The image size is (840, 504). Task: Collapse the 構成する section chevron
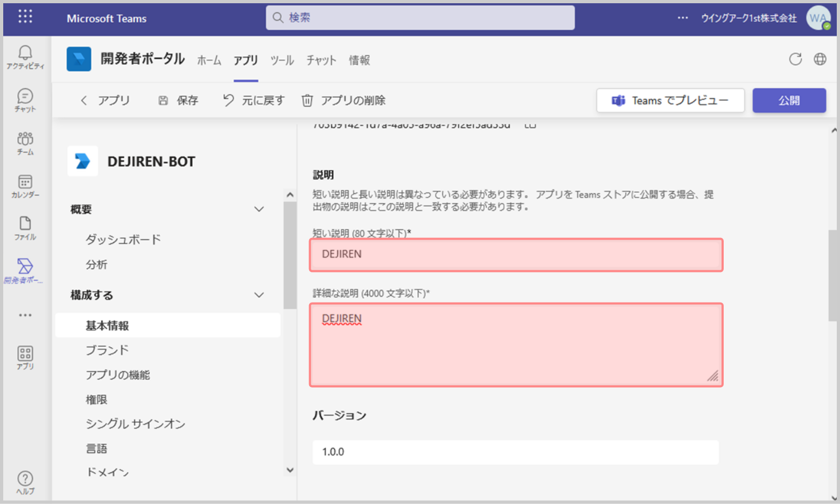pos(259,295)
